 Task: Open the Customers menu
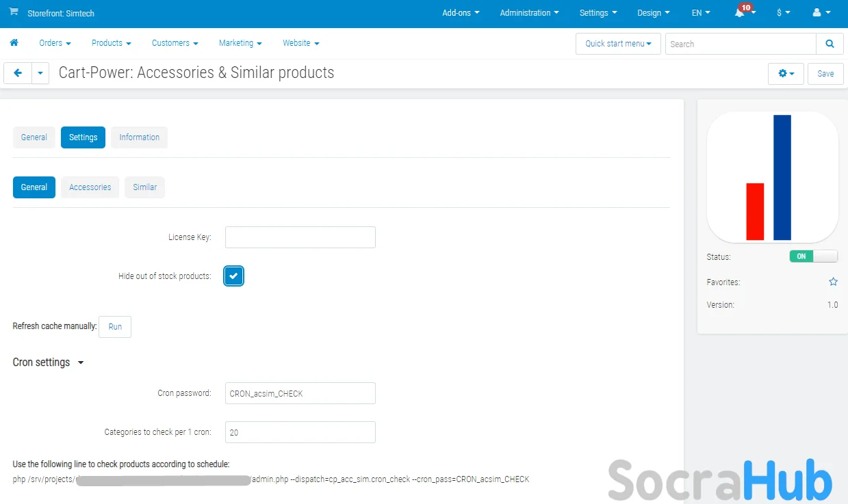(175, 43)
